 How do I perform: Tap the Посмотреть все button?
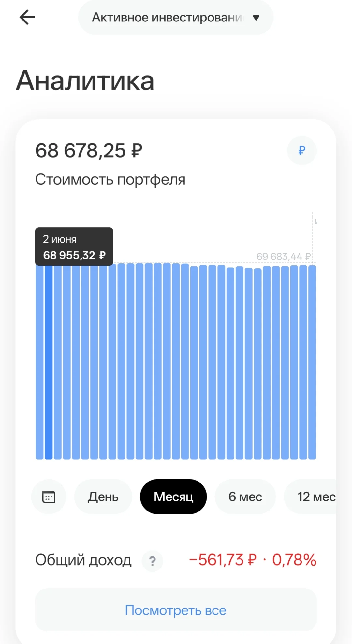coord(176,610)
